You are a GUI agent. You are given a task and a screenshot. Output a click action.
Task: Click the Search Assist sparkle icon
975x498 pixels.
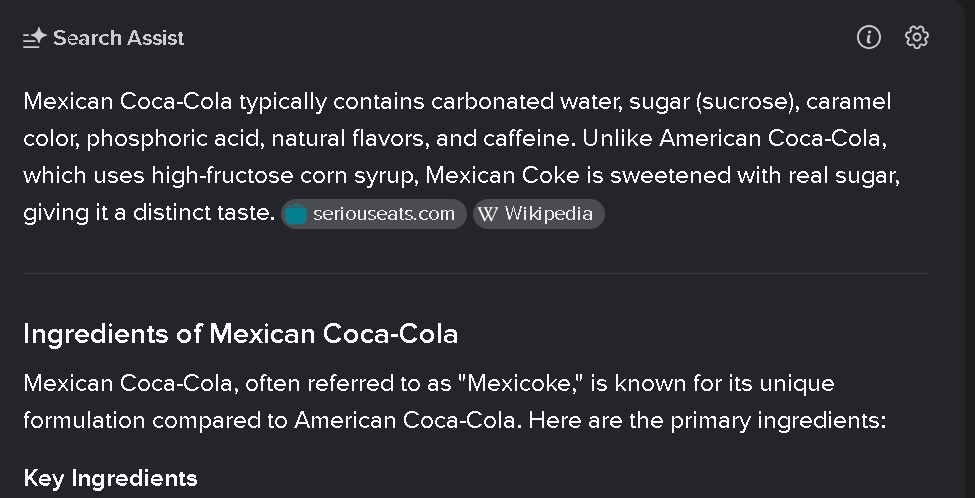pos(34,38)
